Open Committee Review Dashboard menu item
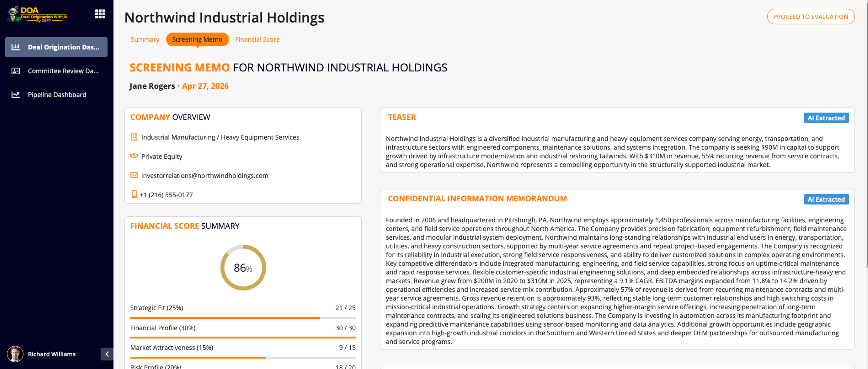The height and width of the screenshot is (369, 868). [x=56, y=71]
